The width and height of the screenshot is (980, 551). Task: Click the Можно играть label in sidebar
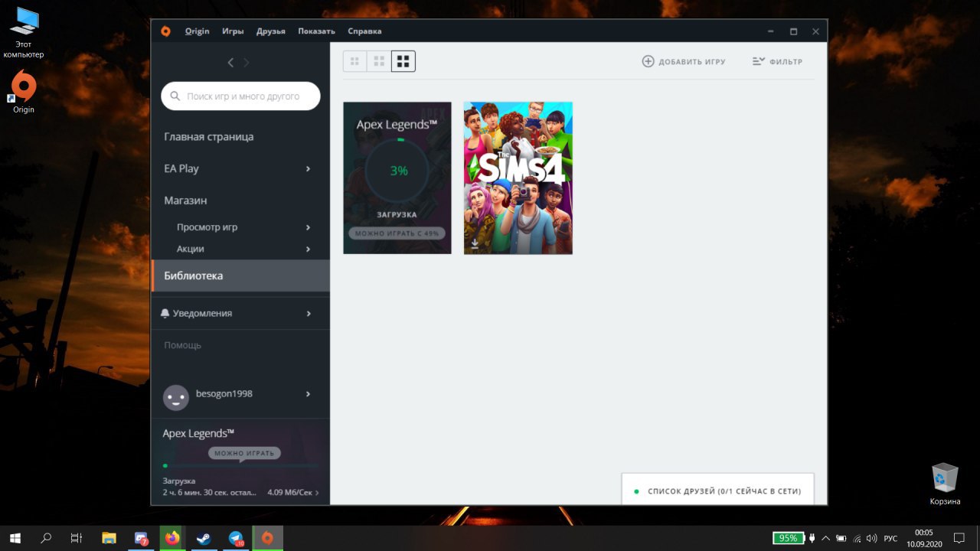244,453
